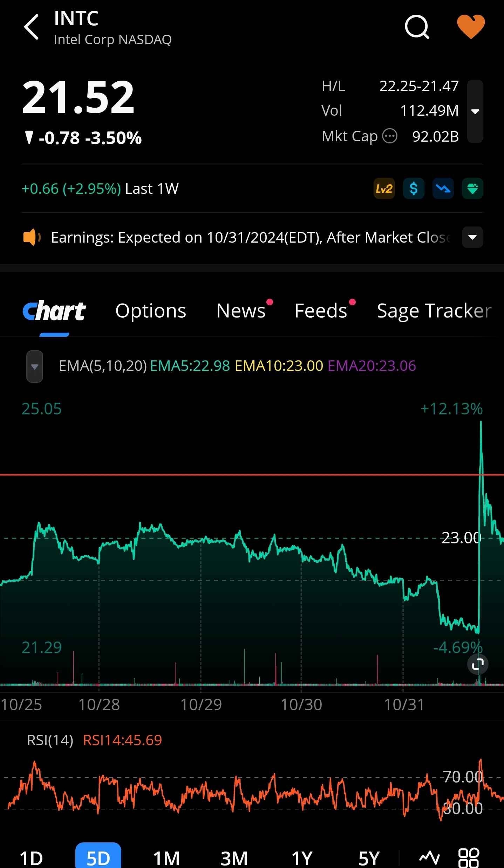
Task: Open the chart type line icon
Action: 429,858
